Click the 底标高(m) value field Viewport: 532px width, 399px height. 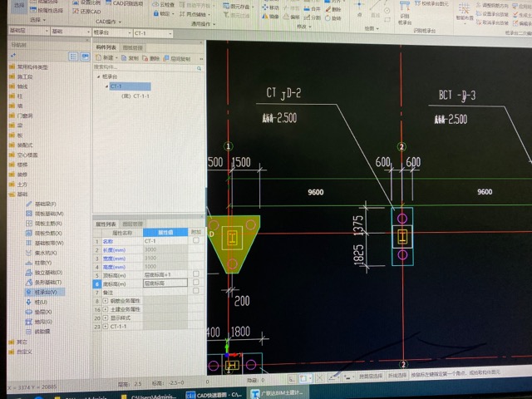click(165, 283)
